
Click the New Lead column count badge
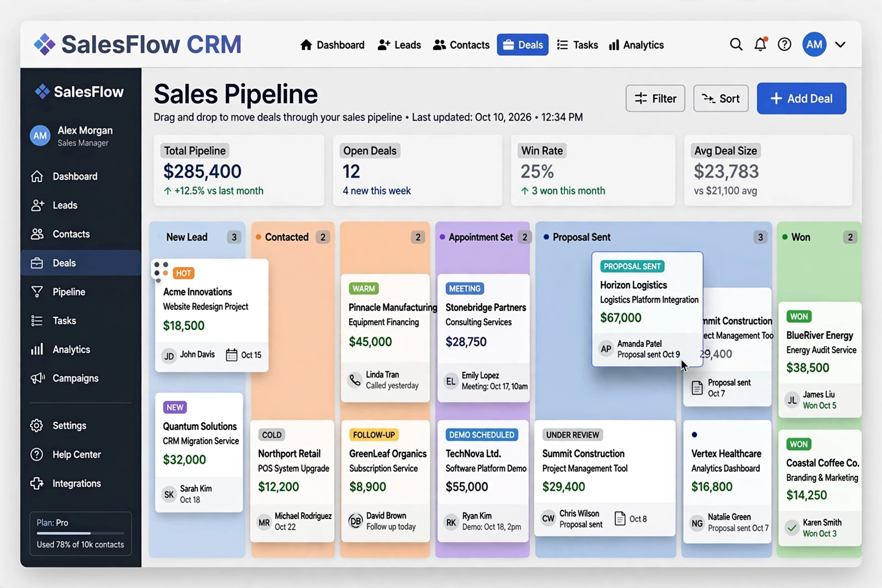coord(234,237)
